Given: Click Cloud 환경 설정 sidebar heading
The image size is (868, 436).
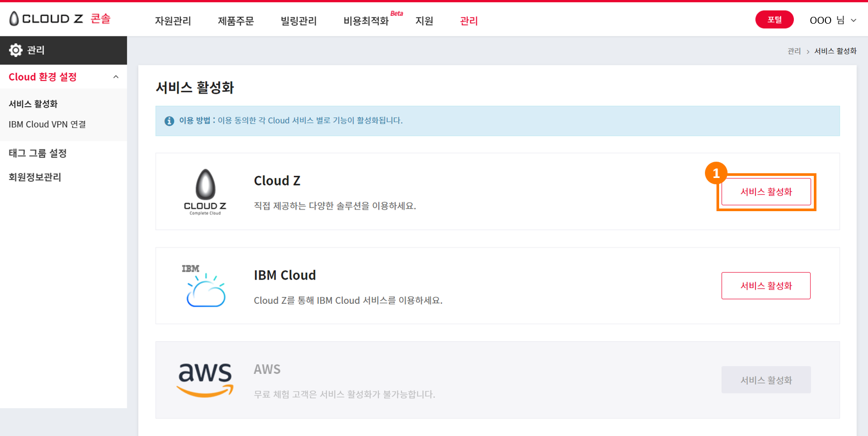Looking at the screenshot, I should pyautogui.click(x=43, y=77).
